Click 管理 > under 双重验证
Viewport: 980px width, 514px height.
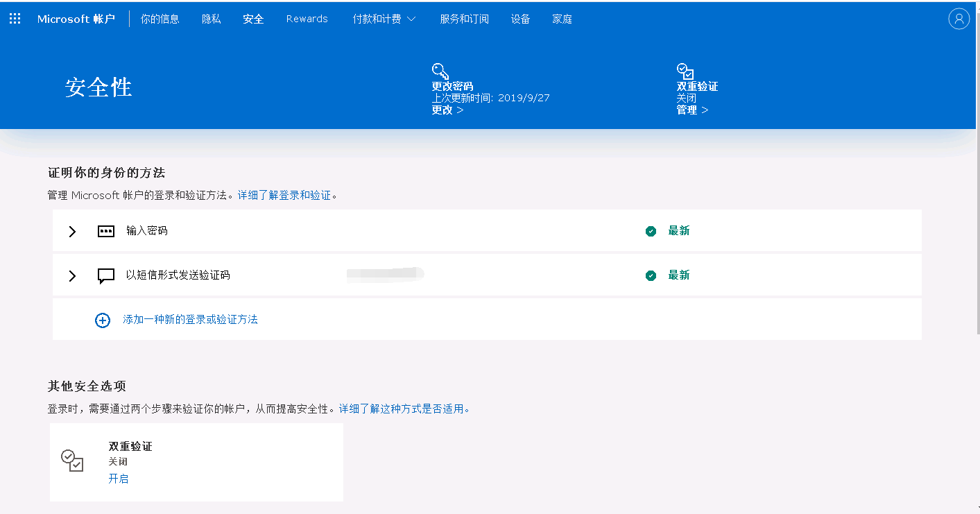click(692, 110)
